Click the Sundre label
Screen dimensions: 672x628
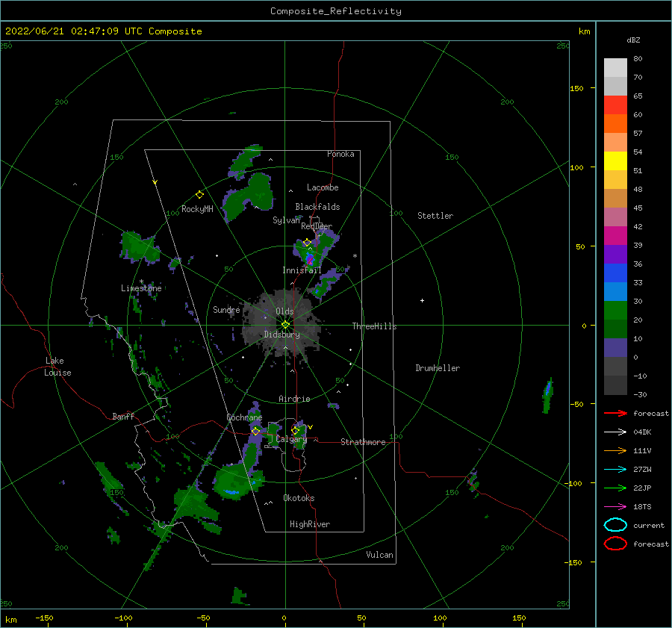click(226, 310)
